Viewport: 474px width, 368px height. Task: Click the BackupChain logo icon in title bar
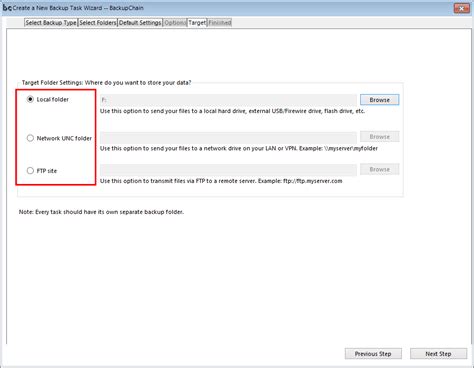pyautogui.click(x=7, y=7)
